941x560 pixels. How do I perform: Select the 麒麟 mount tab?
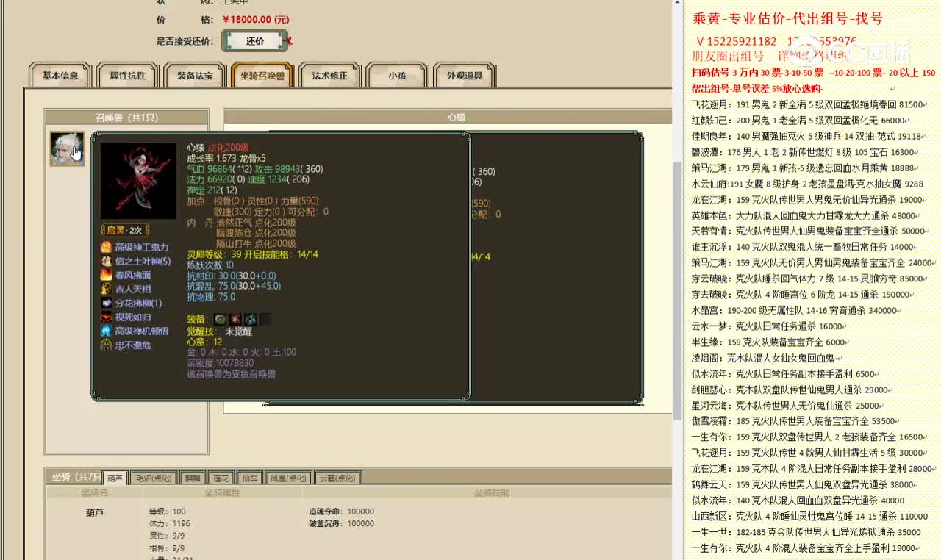coord(192,478)
